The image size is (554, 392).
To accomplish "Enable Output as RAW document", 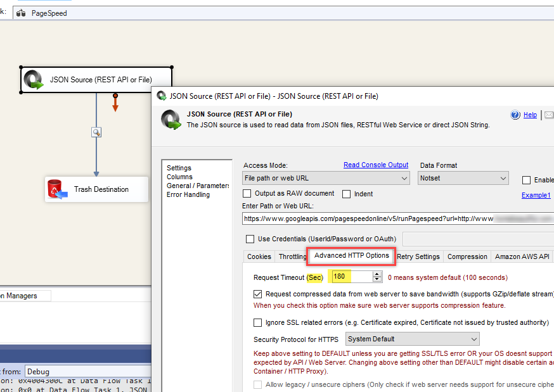I will pos(247,193).
